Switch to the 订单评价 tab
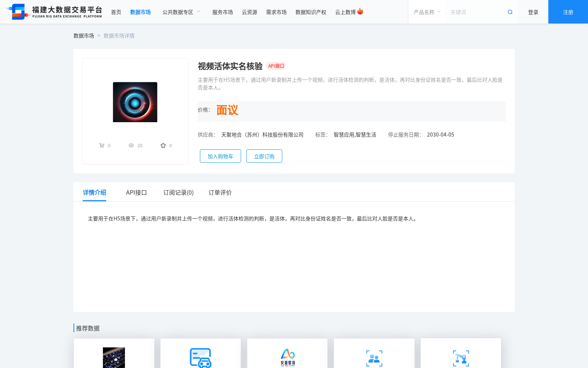This screenshot has width=588, height=368. pyautogui.click(x=219, y=192)
